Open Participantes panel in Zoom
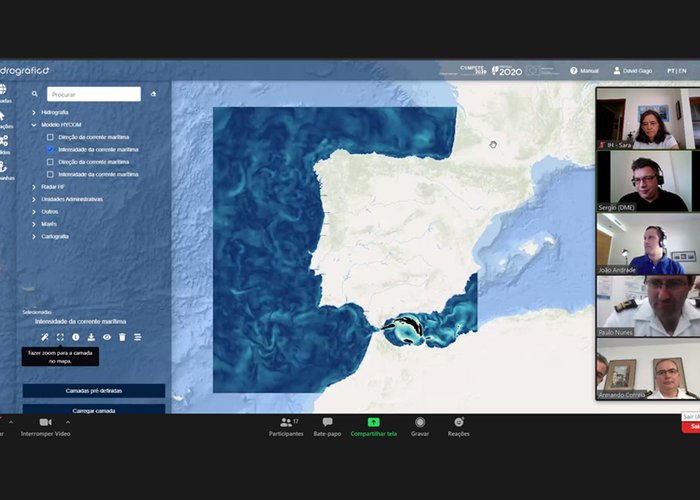The image size is (700, 500). (x=285, y=427)
